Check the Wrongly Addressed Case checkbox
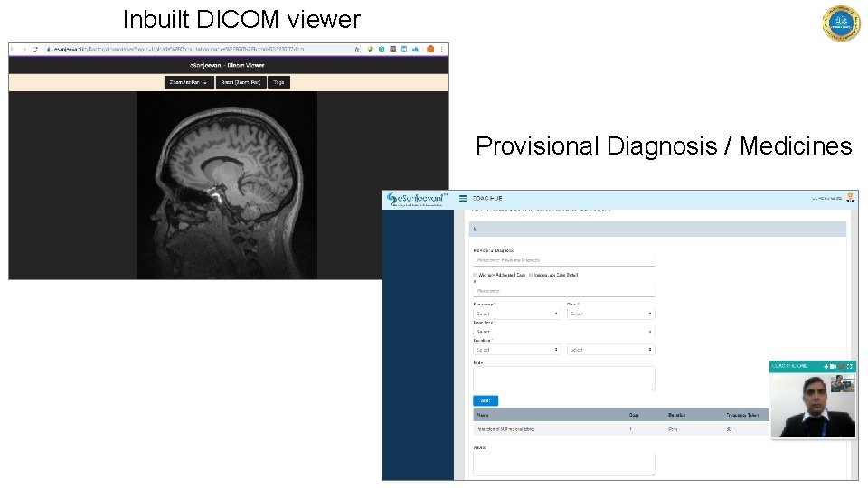 point(475,275)
